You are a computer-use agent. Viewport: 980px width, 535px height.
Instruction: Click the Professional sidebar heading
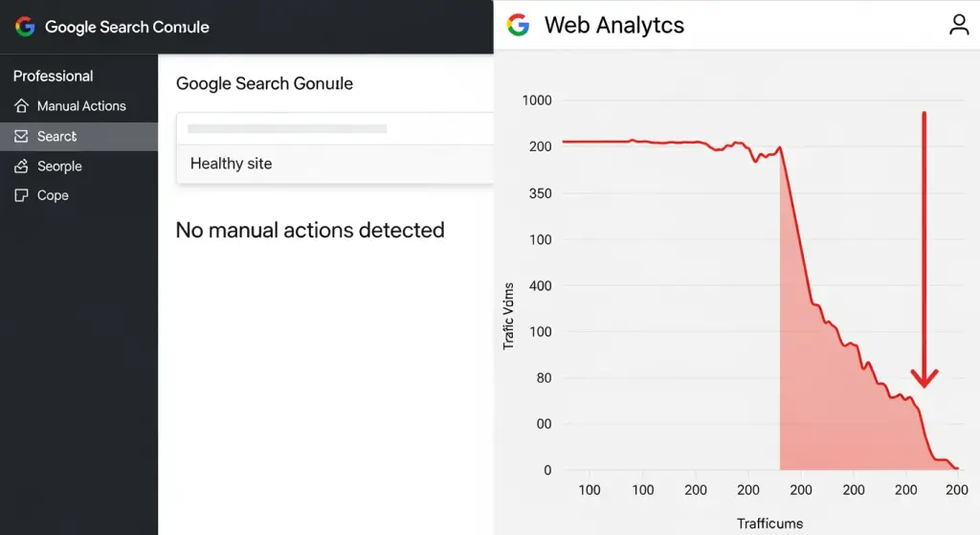pyautogui.click(x=53, y=76)
